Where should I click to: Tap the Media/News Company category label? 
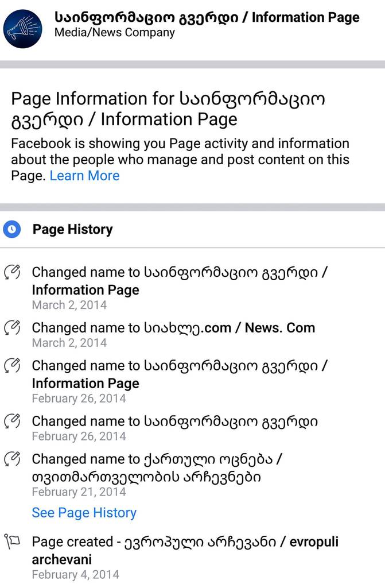pyautogui.click(x=114, y=33)
